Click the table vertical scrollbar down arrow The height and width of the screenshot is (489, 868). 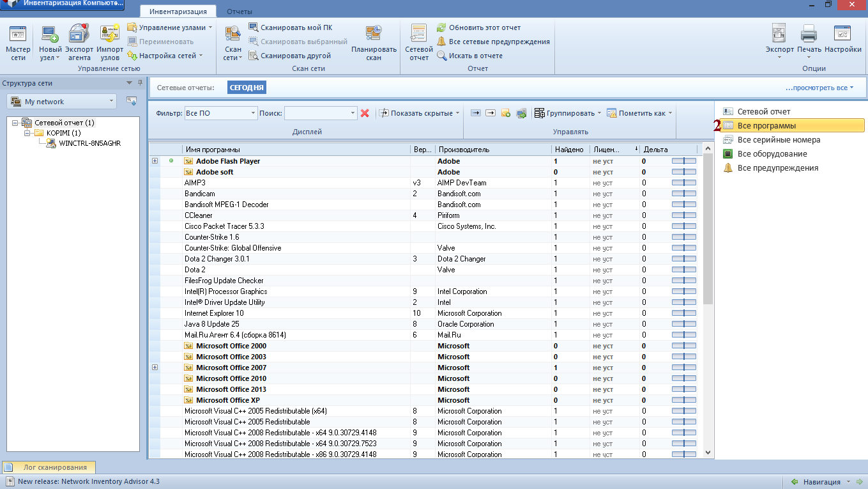(x=708, y=452)
